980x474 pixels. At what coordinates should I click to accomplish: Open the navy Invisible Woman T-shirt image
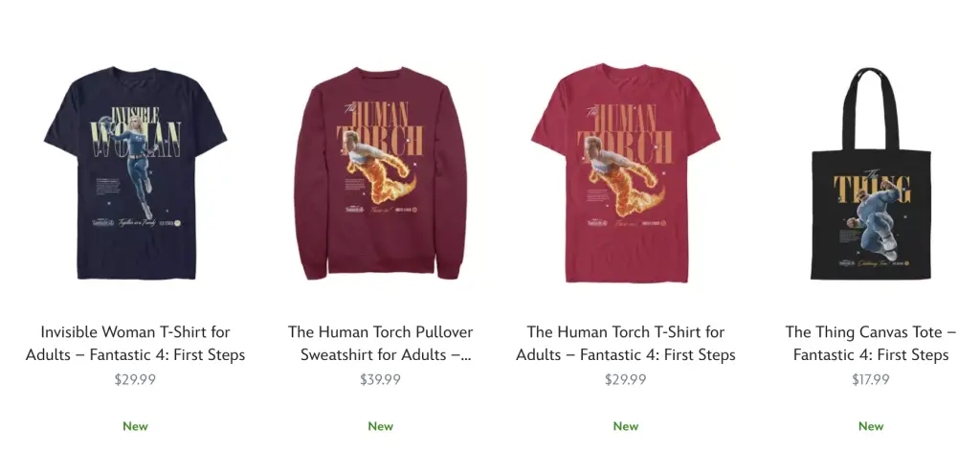[x=135, y=172]
